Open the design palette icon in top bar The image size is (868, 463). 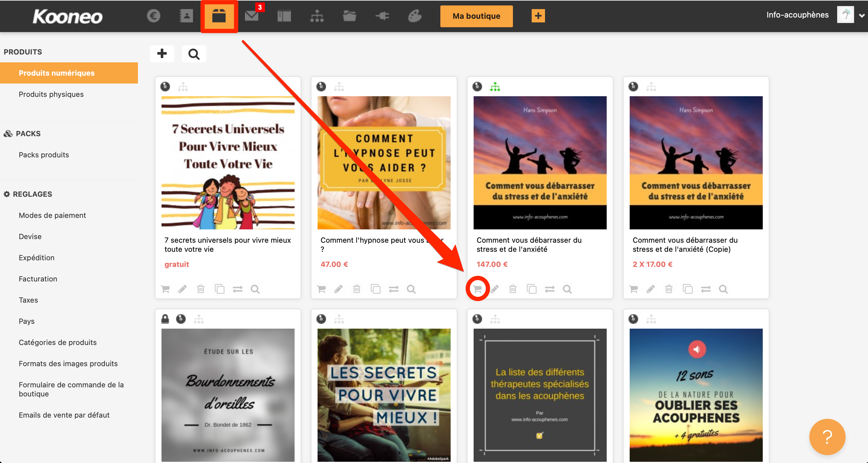coord(415,16)
